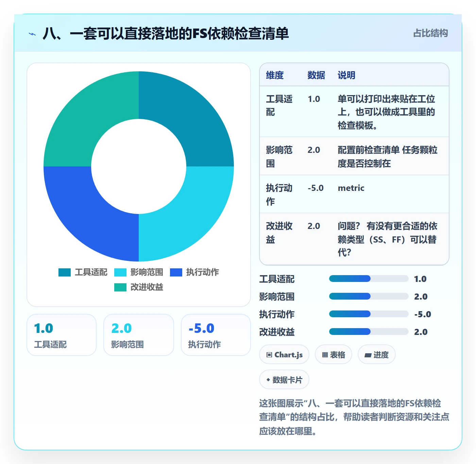The width and height of the screenshot is (476, 464).
Task: Click the light cyan donut segment
Action: coord(189,217)
